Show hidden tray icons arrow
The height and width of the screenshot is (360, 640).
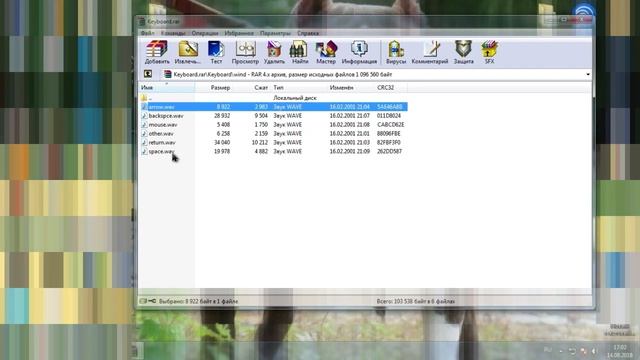[561, 351]
